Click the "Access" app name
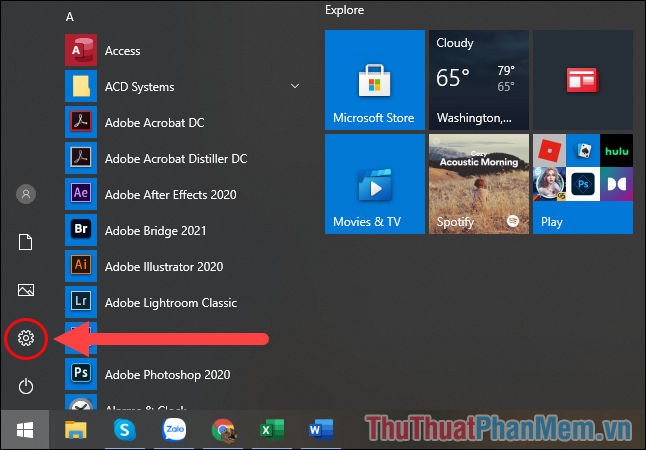Image resolution: width=646 pixels, height=450 pixels. [x=122, y=51]
